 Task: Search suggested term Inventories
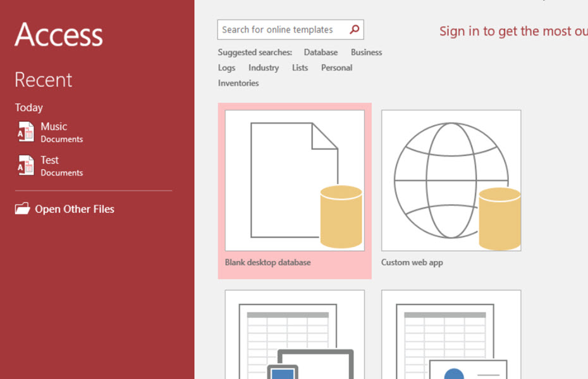(x=238, y=83)
